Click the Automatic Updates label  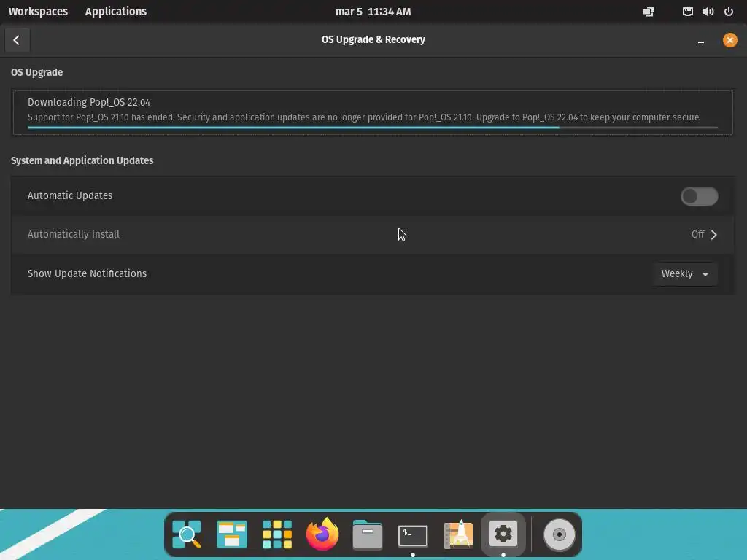(x=70, y=195)
